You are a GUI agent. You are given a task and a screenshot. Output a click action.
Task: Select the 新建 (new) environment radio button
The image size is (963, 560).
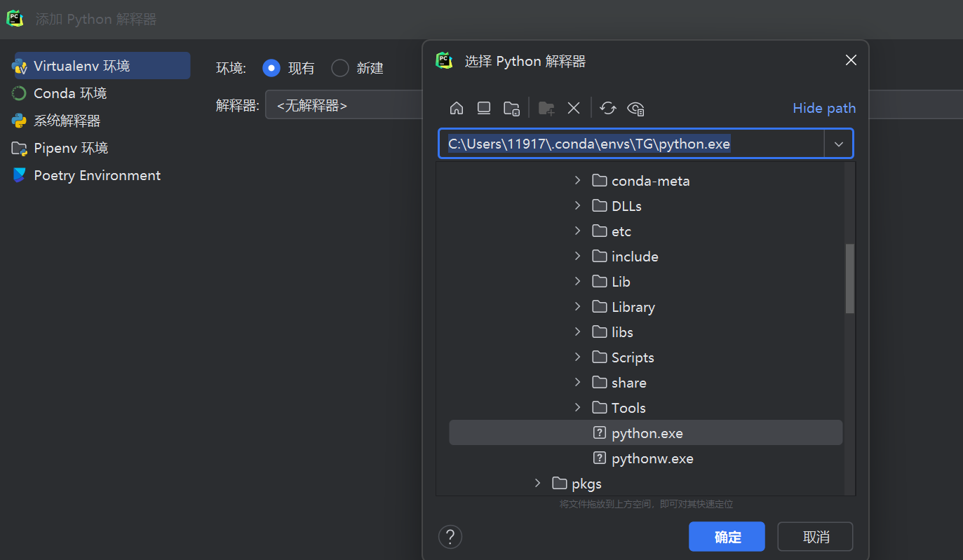pyautogui.click(x=340, y=68)
